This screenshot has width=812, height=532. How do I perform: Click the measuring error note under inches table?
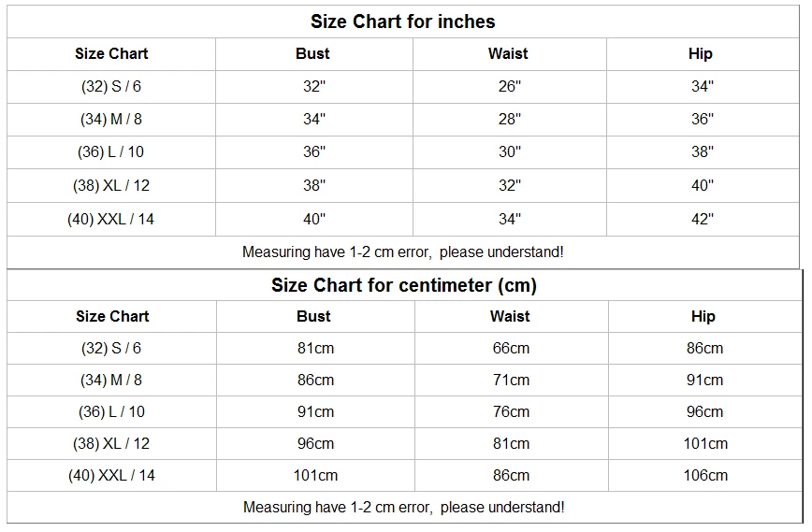(x=403, y=252)
